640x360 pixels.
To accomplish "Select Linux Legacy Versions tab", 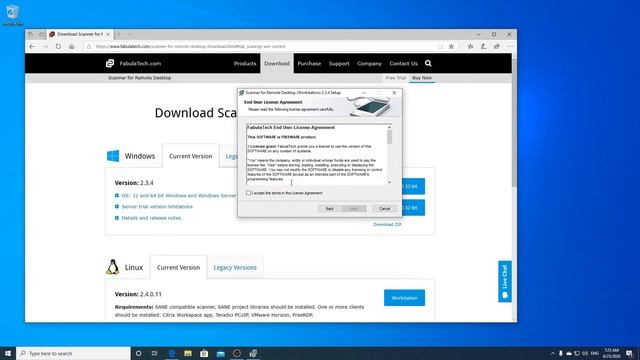I will pyautogui.click(x=235, y=267).
